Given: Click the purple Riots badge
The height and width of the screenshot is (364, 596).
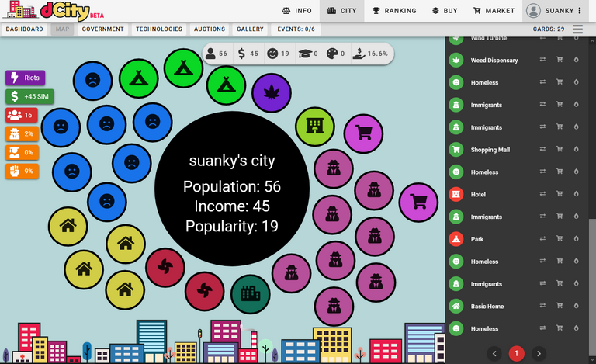Looking at the screenshot, I should pyautogui.click(x=26, y=78).
